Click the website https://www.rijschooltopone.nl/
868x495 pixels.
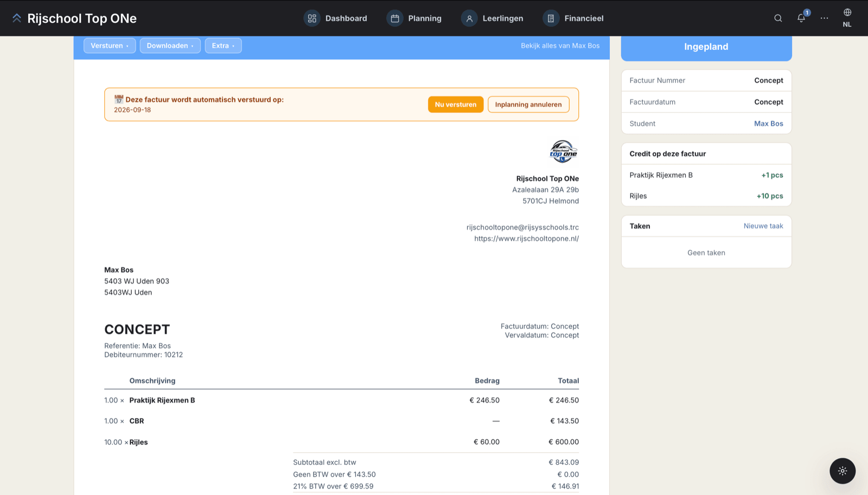click(x=526, y=239)
